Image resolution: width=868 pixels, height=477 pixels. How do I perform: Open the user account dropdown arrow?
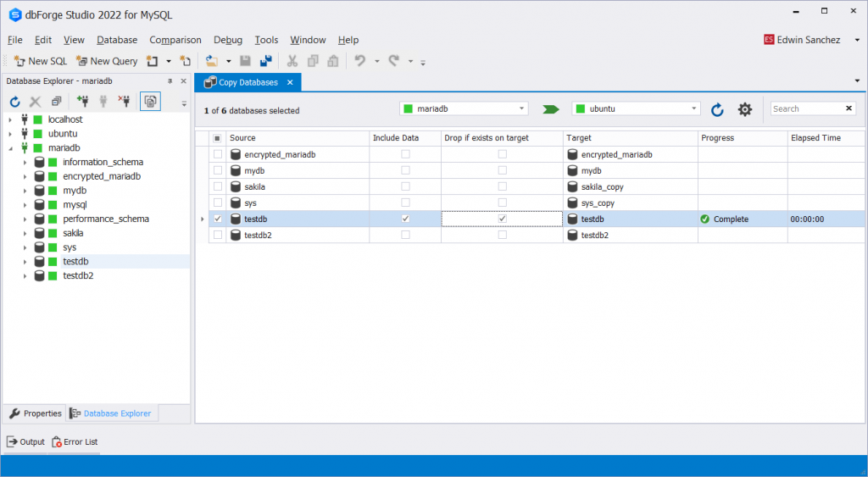[857, 40]
